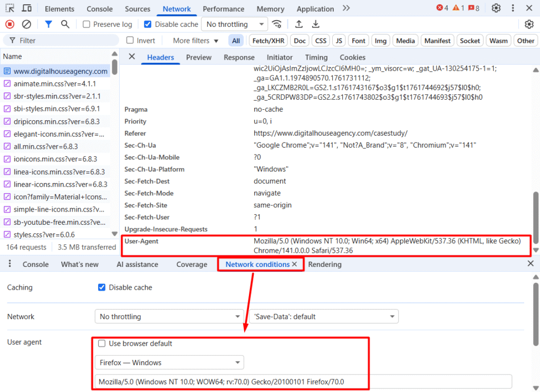Toggle the network filter funnel icon
Screen dimensions: 540x392
click(x=49, y=24)
